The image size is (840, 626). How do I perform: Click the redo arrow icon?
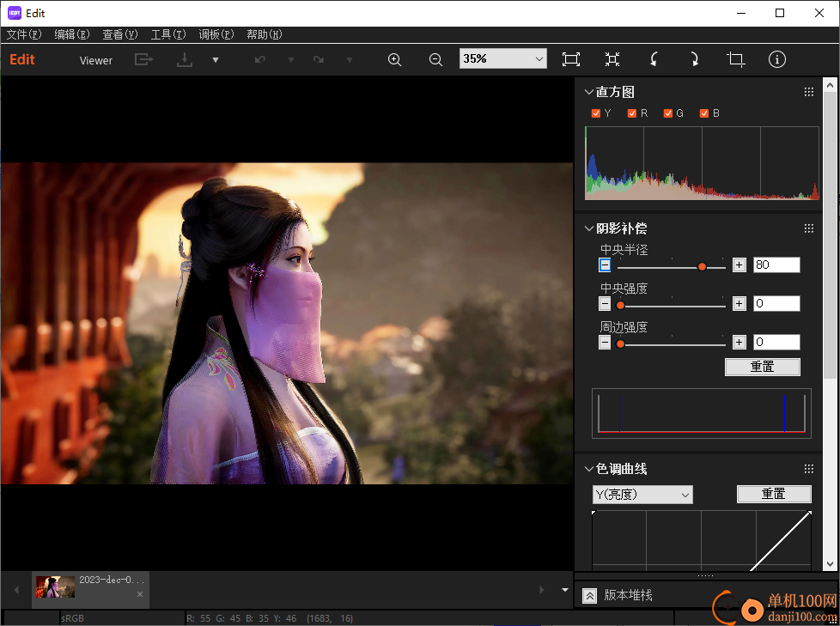click(x=319, y=59)
